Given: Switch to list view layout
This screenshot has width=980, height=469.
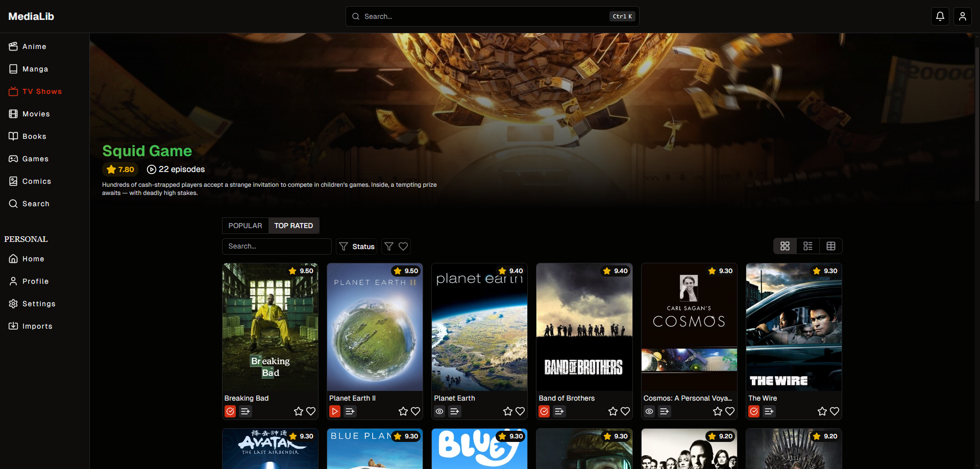Looking at the screenshot, I should point(808,246).
